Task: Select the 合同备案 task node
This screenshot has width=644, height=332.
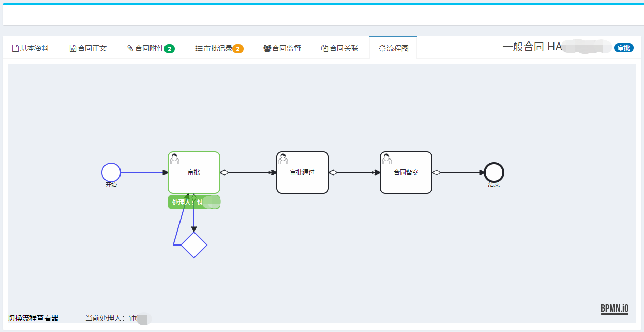Action: coord(406,172)
